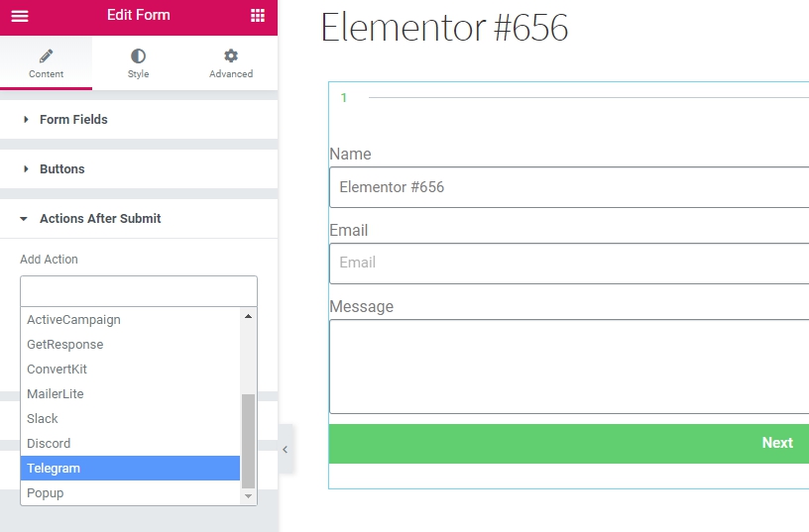Pick the Popup option in the list
The image size is (809, 532).
click(131, 492)
